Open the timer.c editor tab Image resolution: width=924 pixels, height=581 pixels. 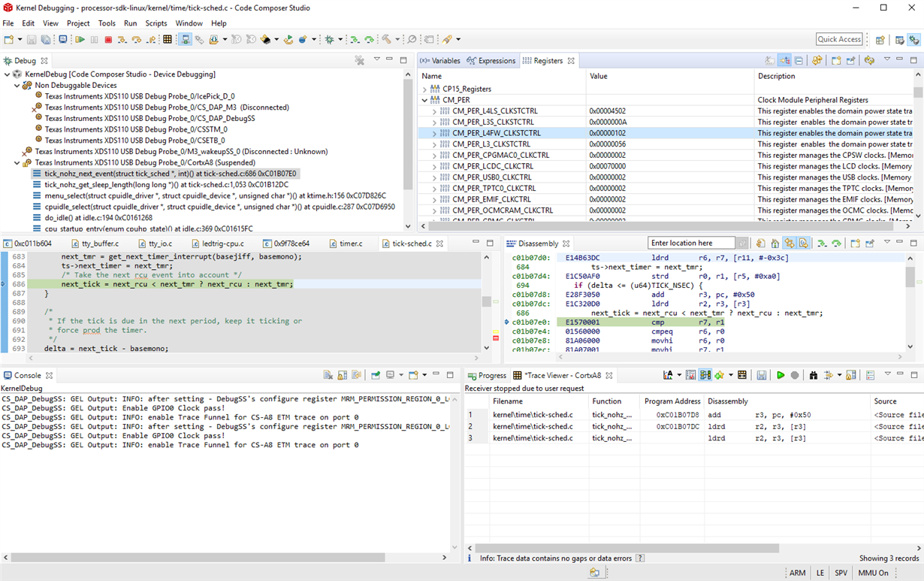(x=350, y=244)
